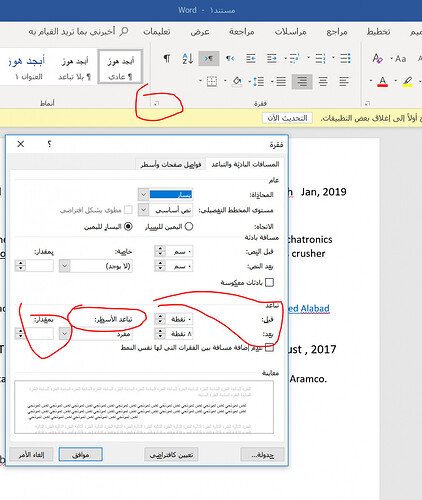Click Cancel (إلغاء الأمر) button

[x=31, y=455]
